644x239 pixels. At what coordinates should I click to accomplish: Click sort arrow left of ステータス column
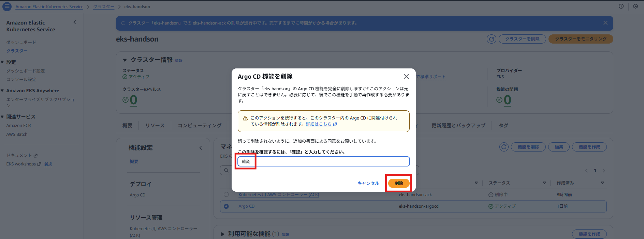click(476, 183)
